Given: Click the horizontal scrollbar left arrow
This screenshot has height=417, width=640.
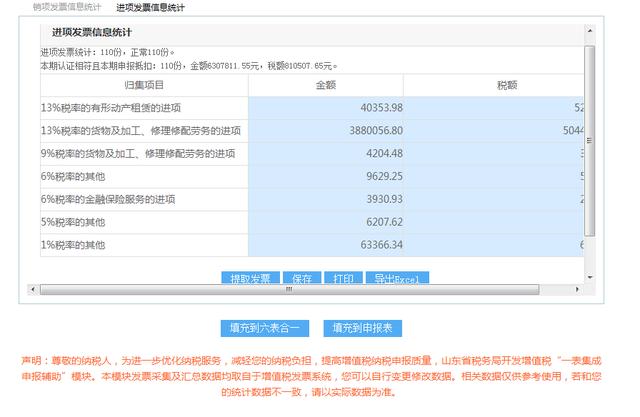Looking at the screenshot, I should coord(33,289).
